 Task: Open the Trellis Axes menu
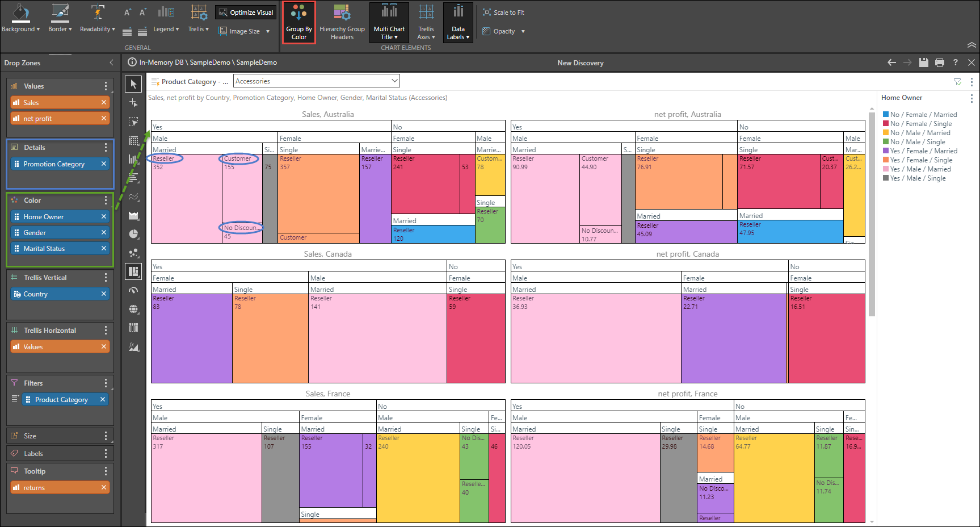point(426,23)
